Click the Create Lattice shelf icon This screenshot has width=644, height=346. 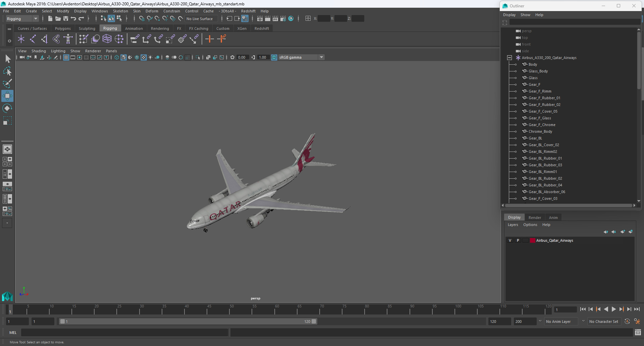coord(107,39)
